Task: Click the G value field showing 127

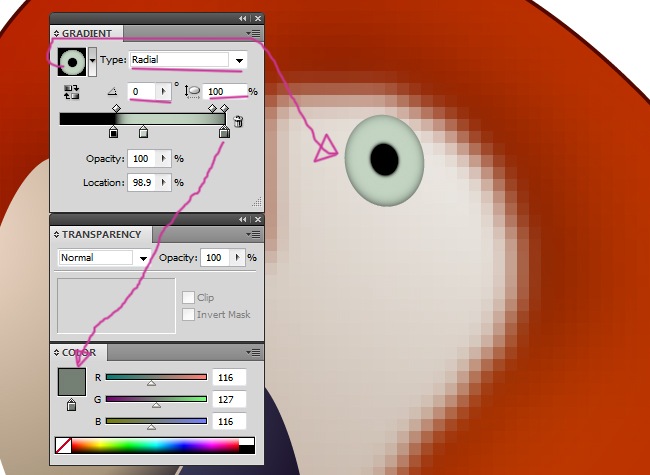Action: [x=229, y=400]
